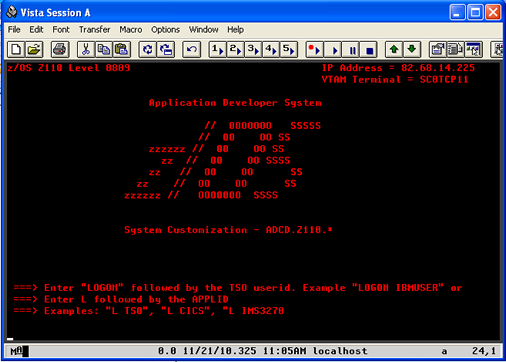The image size is (506, 362).
Task: Click the keyboard mapping document icon
Action: tap(456, 50)
